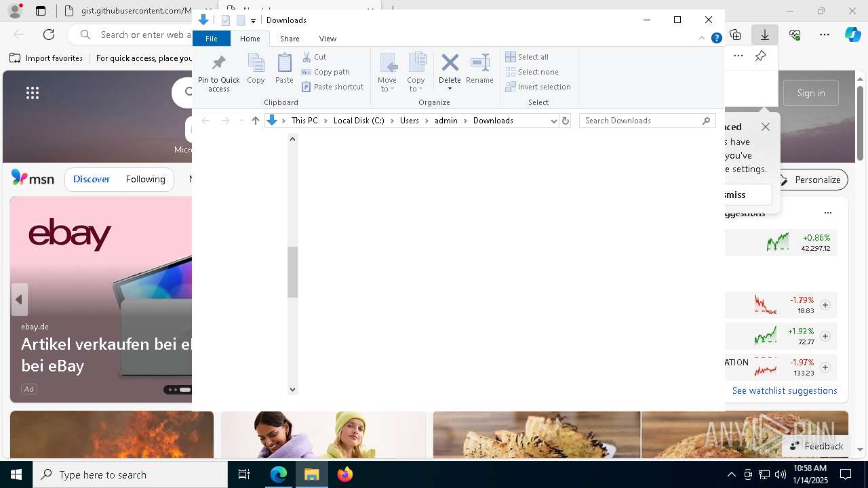This screenshot has height=488, width=868.
Task: Click Select all in ribbon
Action: [527, 57]
